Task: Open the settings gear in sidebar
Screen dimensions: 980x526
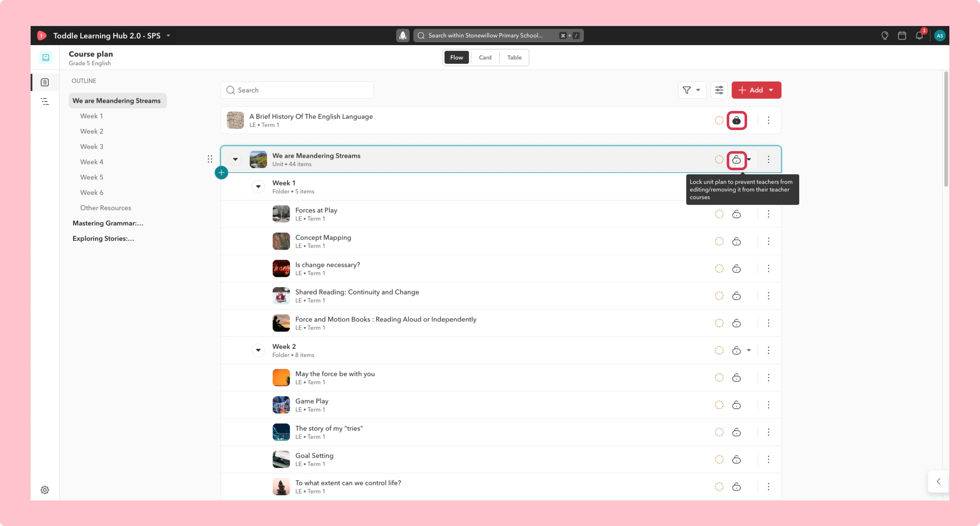Action: pos(45,489)
